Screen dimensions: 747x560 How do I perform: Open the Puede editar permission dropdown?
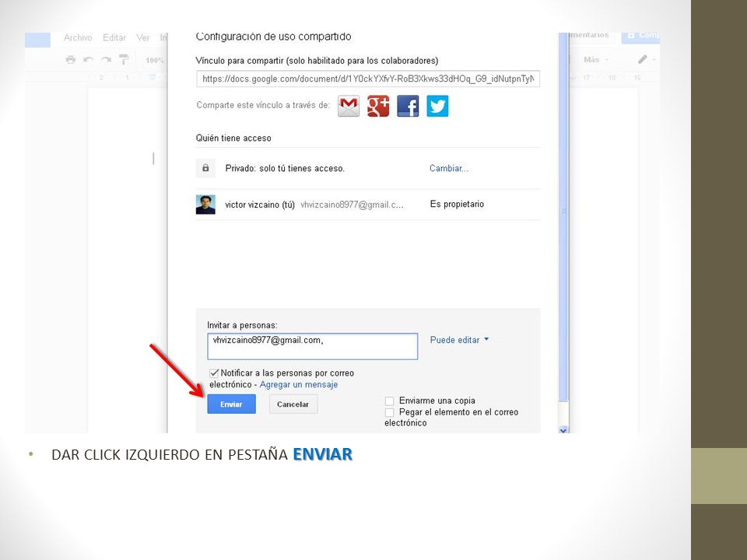[459, 340]
